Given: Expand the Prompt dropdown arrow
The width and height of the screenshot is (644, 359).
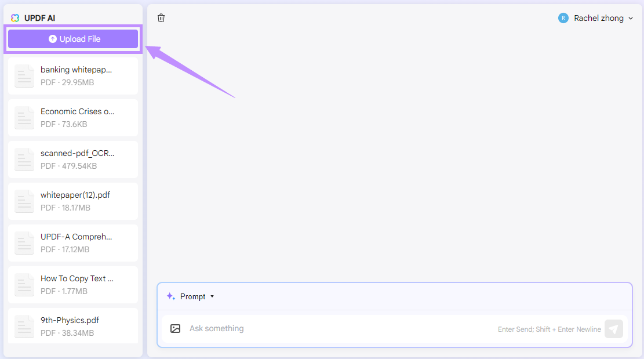Looking at the screenshot, I should click(212, 296).
